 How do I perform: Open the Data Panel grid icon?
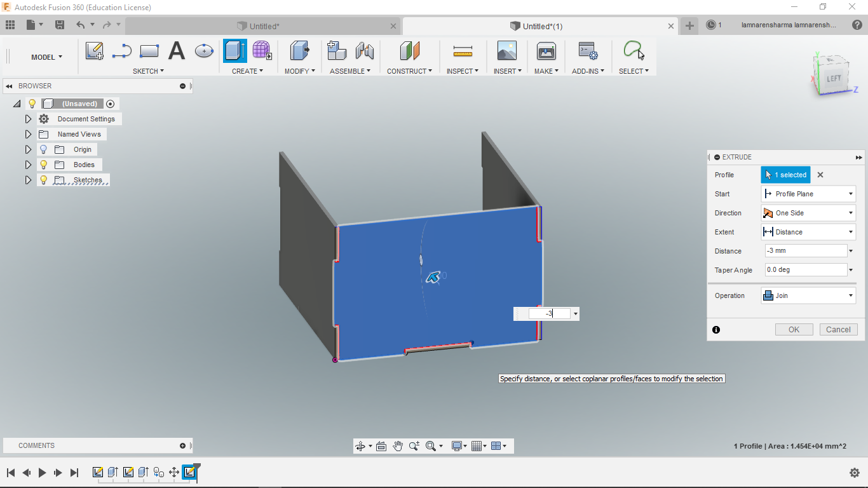pos(10,25)
